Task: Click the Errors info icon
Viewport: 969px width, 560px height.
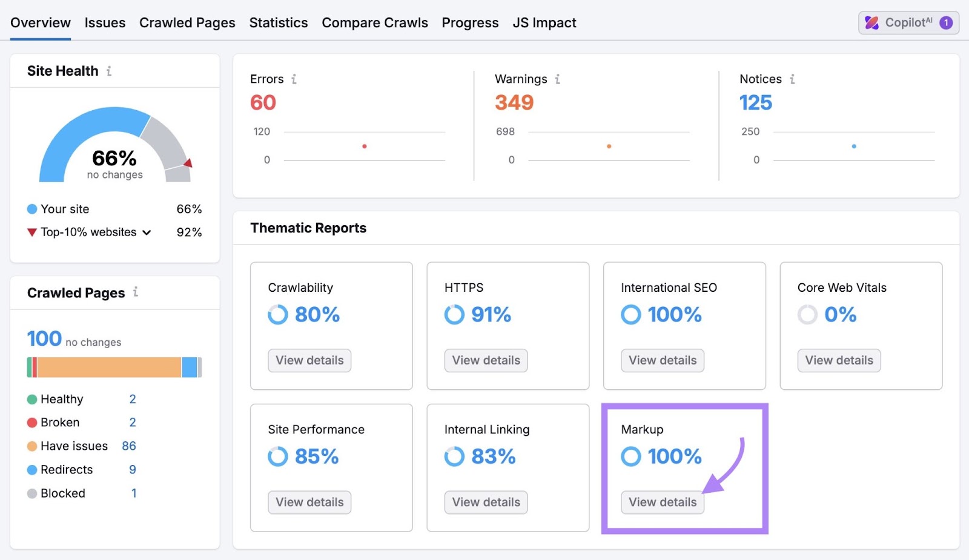Action: [x=294, y=79]
